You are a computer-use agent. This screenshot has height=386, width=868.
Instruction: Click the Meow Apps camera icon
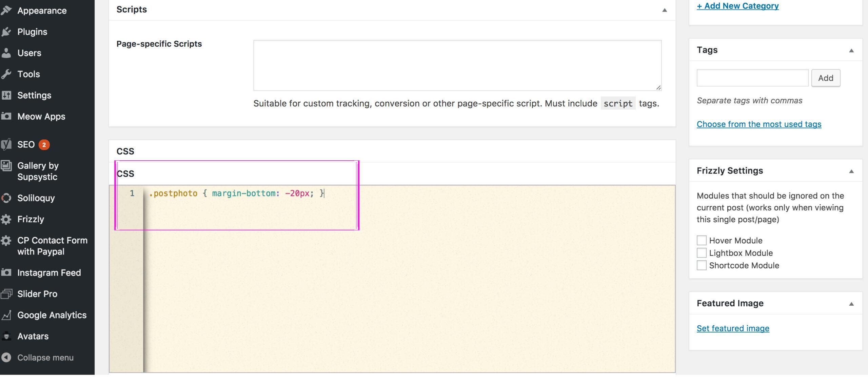click(x=6, y=116)
